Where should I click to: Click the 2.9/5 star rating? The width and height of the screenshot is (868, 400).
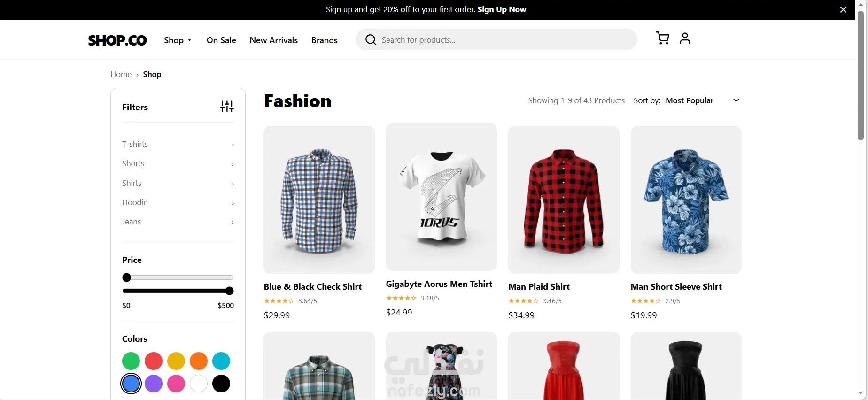[656, 301]
